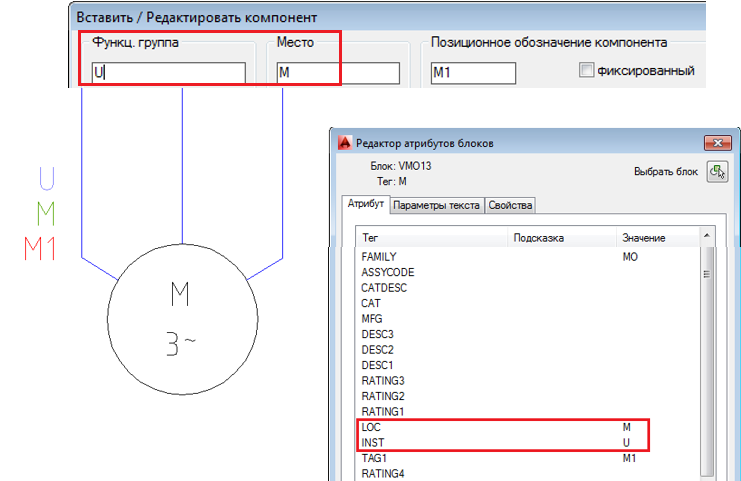Click the MO value in FAMILY row
The height and width of the screenshot is (481, 741).
[630, 257]
